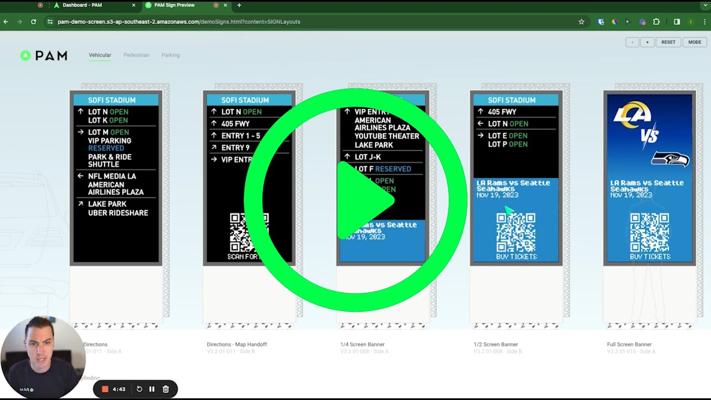Go back to the previous page

tap(7, 21)
